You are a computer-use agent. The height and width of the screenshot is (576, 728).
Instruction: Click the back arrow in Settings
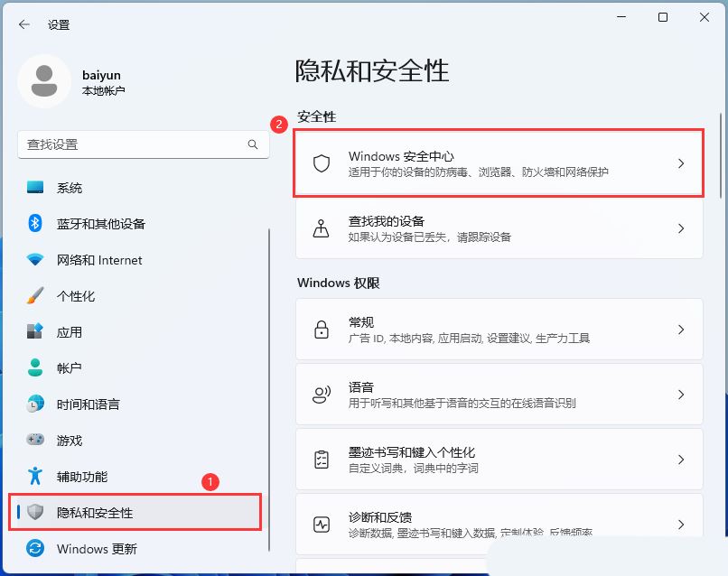click(24, 25)
